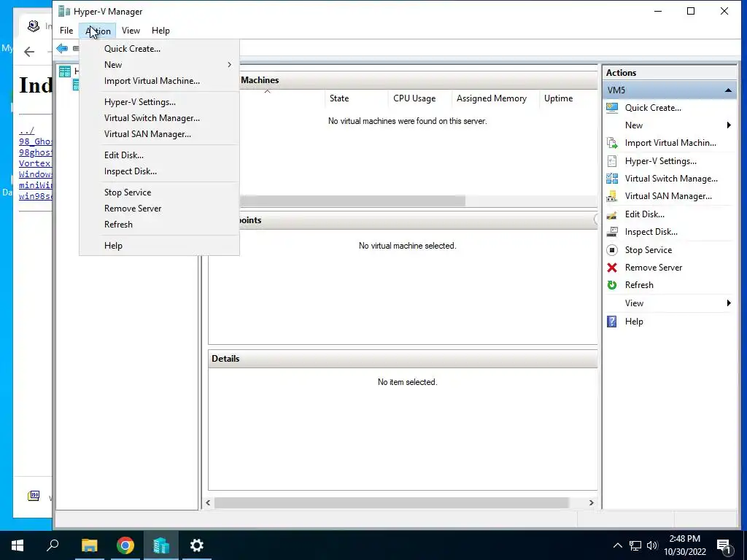Expand New submenu in Action menu
Image resolution: width=747 pixels, height=560 pixels.
click(x=159, y=65)
